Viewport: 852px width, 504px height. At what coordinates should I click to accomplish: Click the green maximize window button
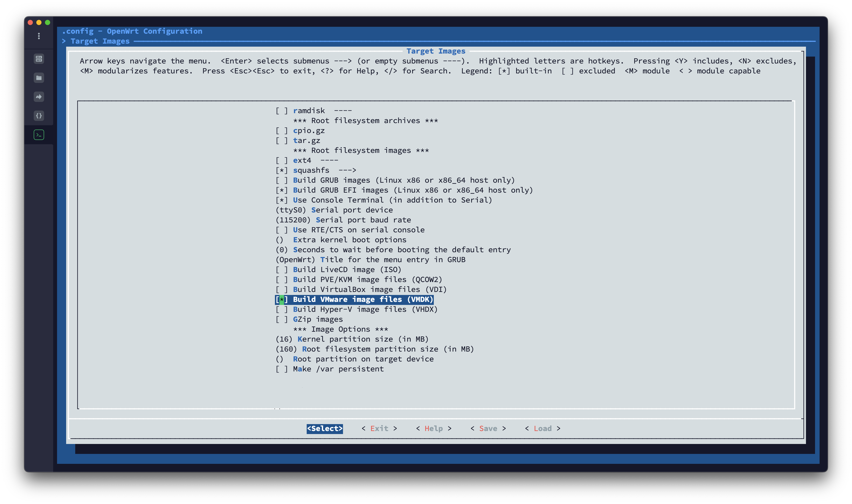(48, 22)
